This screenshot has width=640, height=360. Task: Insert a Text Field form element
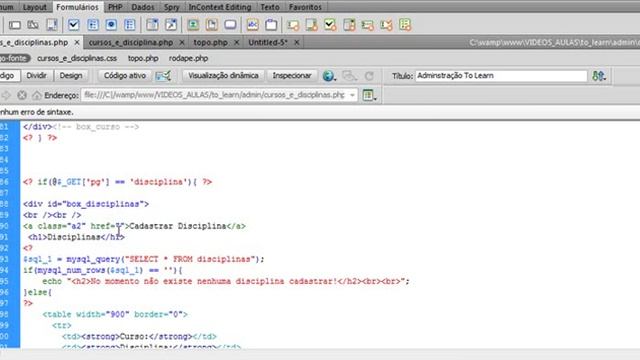coord(15,25)
